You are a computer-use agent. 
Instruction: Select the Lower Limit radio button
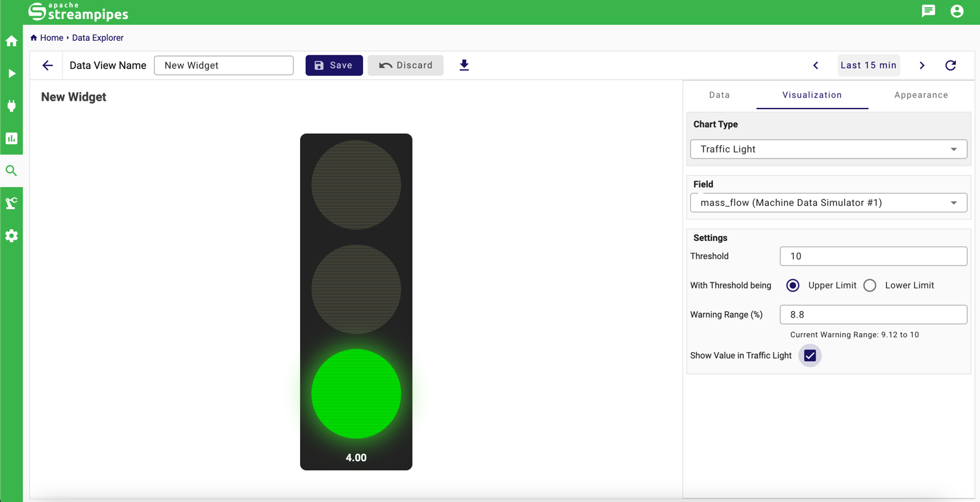[870, 286]
